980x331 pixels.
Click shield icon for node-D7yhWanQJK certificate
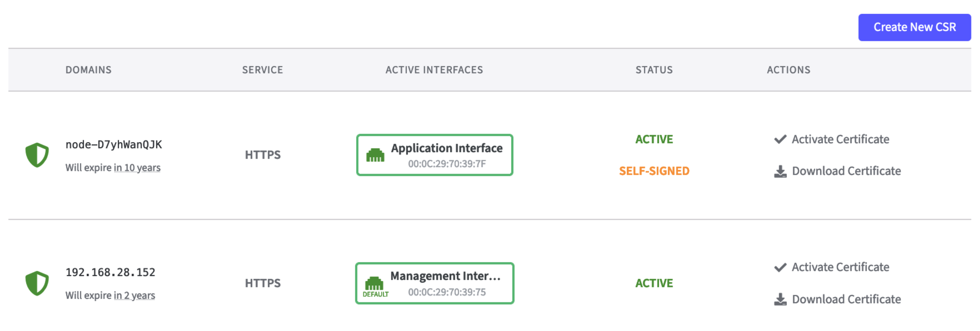37,155
